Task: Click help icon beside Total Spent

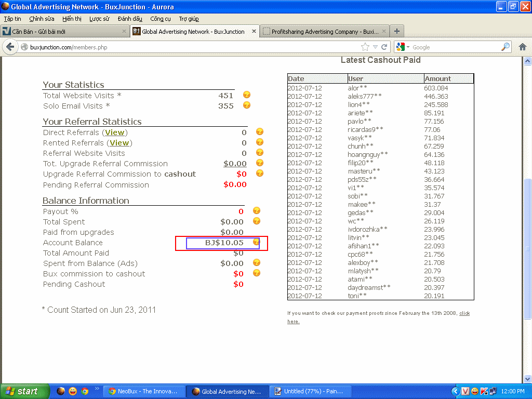Action: pyautogui.click(x=257, y=221)
